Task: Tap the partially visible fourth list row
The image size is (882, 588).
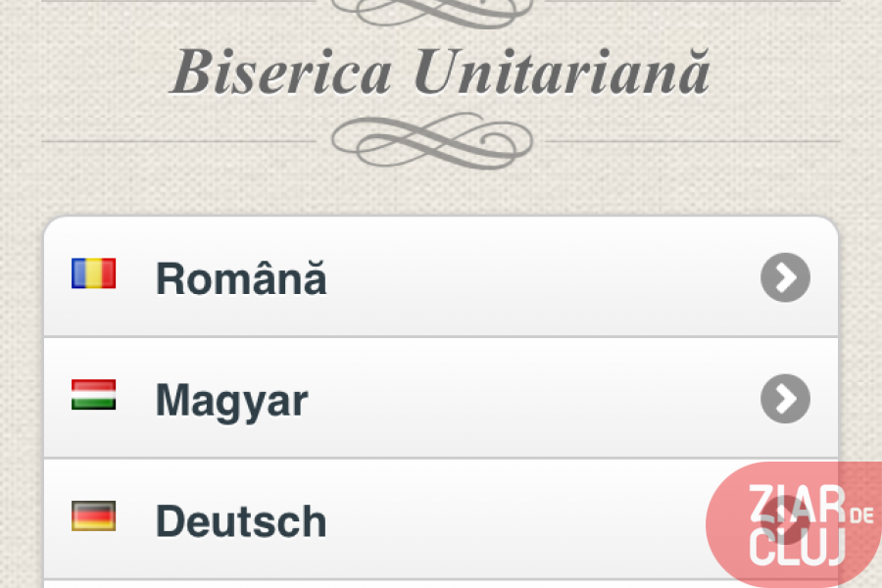Action: click(x=392, y=584)
